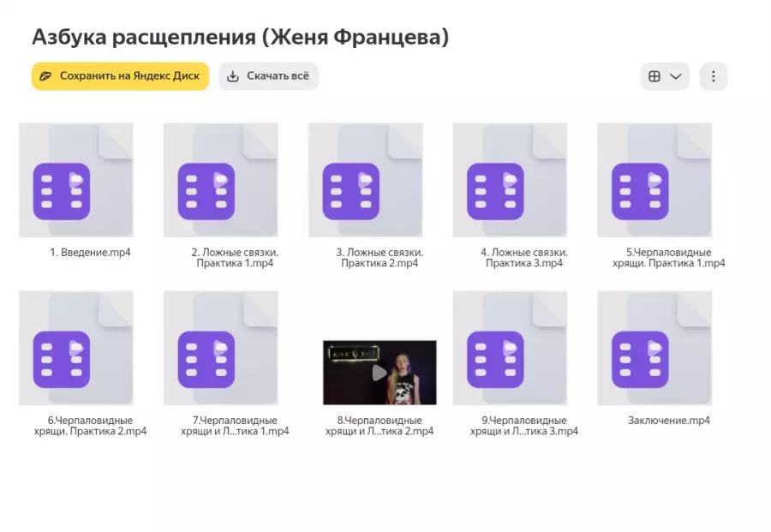Open the file icon for Заключение.mp4
The image size is (771, 532).
(x=654, y=347)
